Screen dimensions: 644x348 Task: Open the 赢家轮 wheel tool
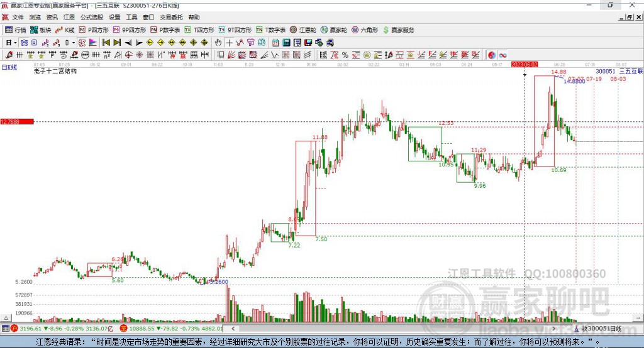[x=334, y=30]
